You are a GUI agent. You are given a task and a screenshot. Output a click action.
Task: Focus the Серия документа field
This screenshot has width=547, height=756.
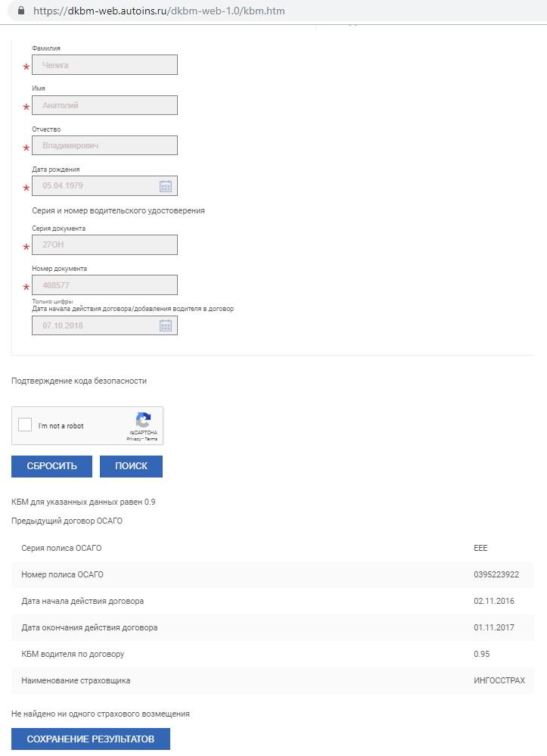click(x=104, y=244)
